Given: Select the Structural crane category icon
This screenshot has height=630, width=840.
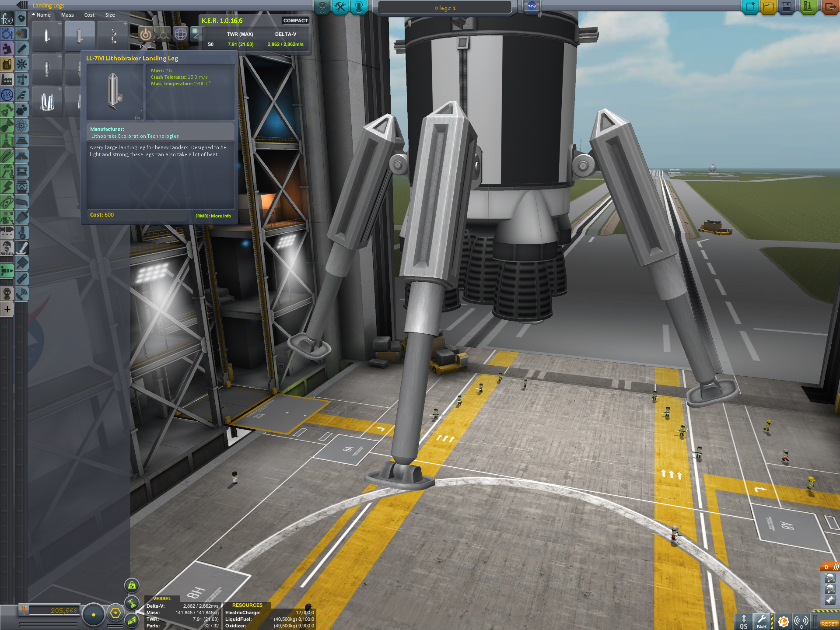Looking at the screenshot, I should [21, 80].
